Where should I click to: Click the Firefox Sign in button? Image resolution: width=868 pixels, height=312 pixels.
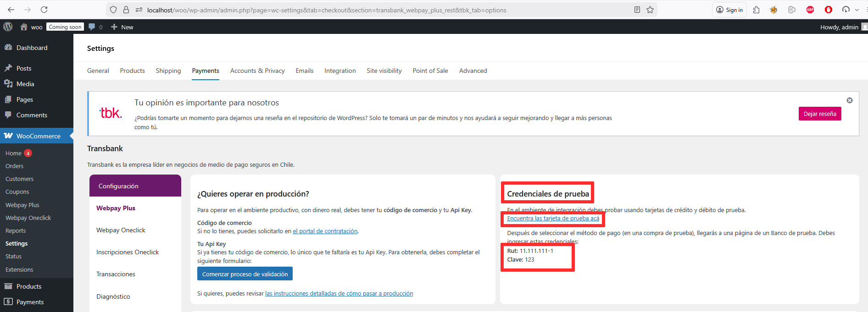point(729,10)
